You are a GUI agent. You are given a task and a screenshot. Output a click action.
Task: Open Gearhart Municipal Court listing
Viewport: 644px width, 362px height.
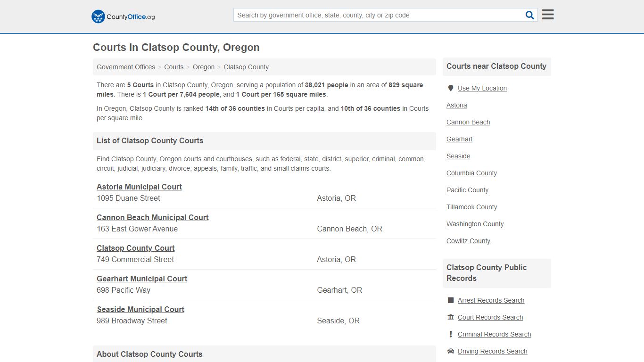tap(142, 279)
